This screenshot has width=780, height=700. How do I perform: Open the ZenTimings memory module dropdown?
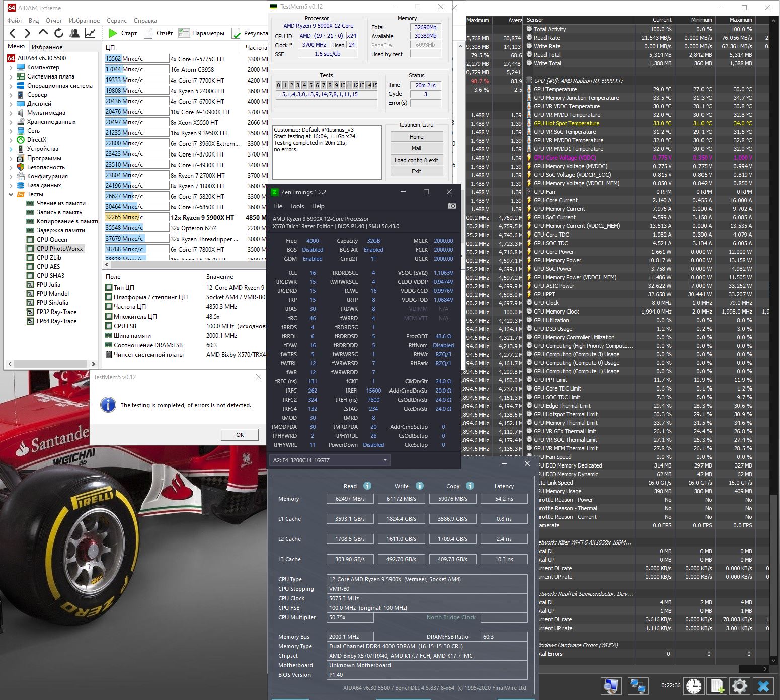pyautogui.click(x=330, y=460)
